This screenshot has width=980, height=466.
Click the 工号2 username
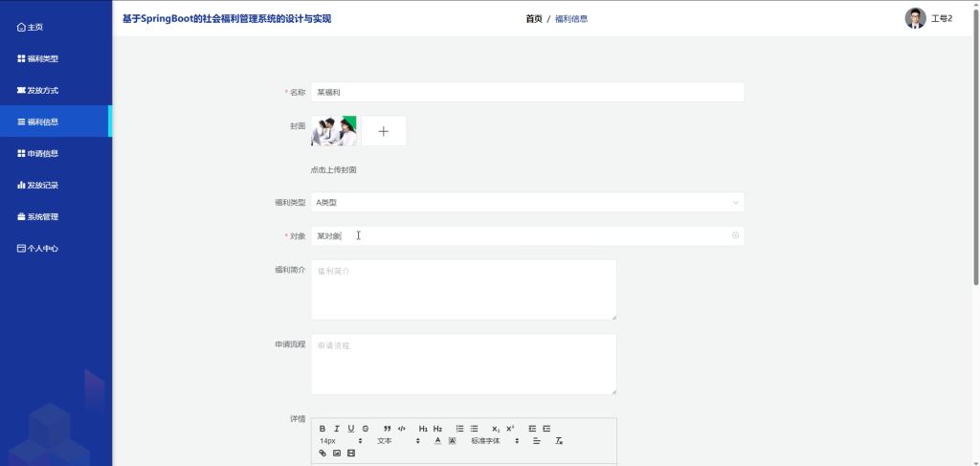[942, 19]
